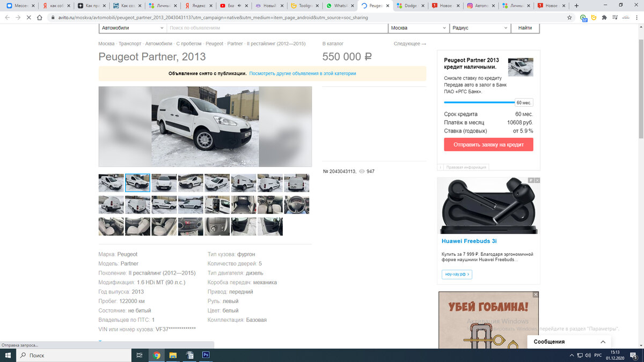Screen dimensions: 644x362
Task: Click the browser forward arrow
Action: pos(18,17)
